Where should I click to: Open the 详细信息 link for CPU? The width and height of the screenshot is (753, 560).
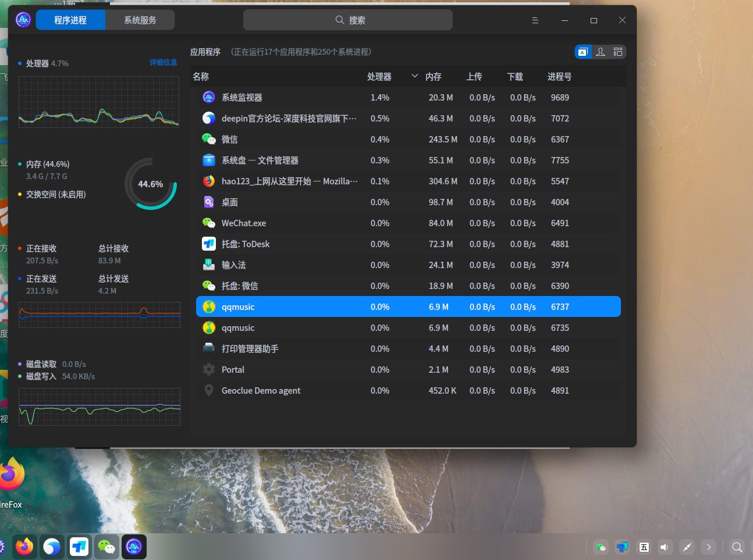(x=163, y=63)
